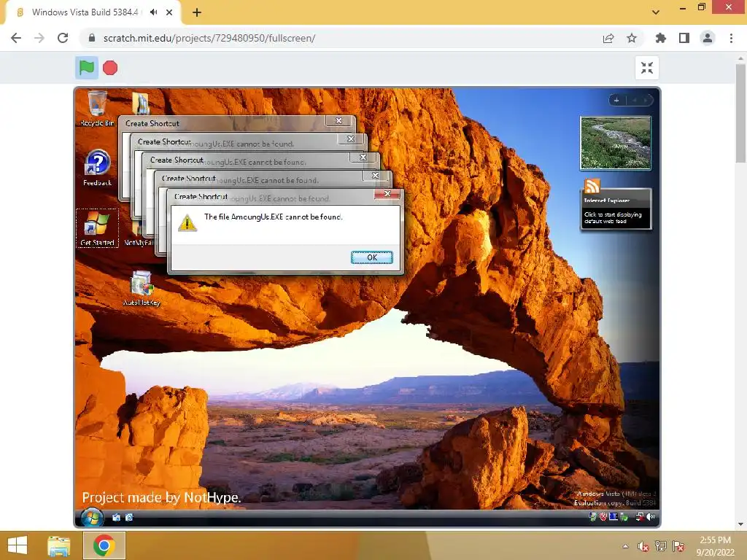Open Chrome extensions puzzle icon
Image resolution: width=747 pixels, height=560 pixels.
point(661,38)
